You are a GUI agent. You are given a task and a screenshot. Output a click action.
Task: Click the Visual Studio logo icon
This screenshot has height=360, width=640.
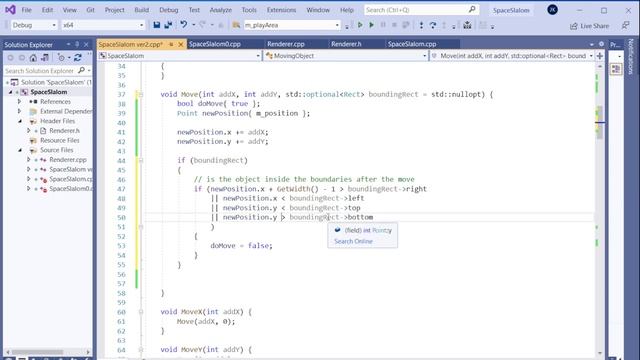point(10,9)
